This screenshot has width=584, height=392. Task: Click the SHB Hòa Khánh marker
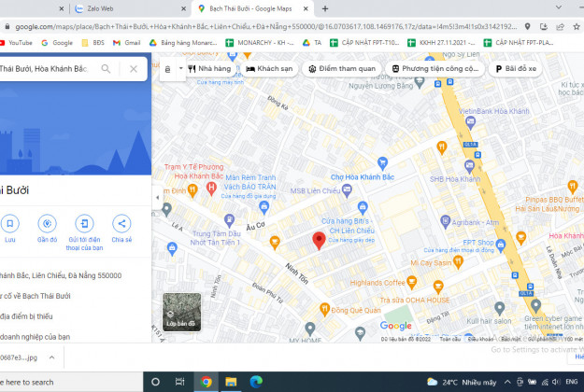(x=469, y=166)
